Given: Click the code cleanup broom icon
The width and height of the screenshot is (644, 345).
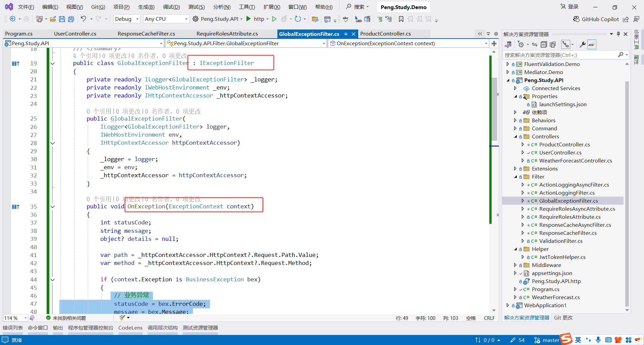Looking at the screenshot, I should [122, 318].
